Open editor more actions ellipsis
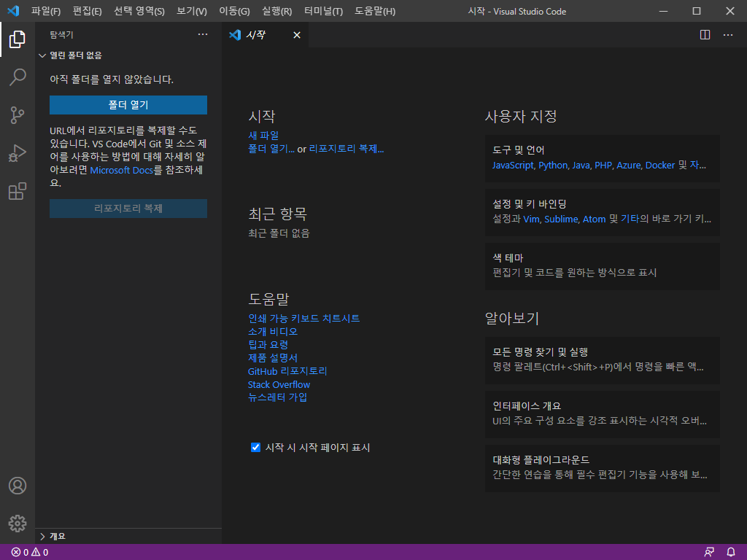Image resolution: width=747 pixels, height=560 pixels. [728, 35]
